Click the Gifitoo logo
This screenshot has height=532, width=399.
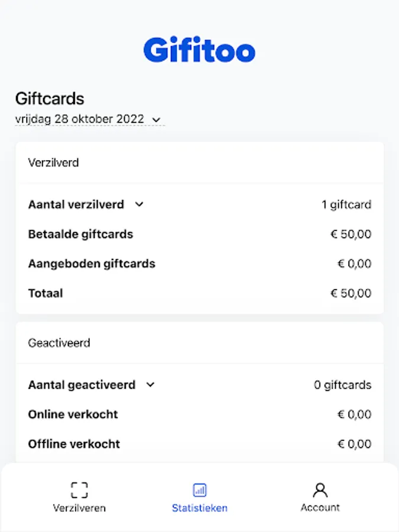(199, 50)
